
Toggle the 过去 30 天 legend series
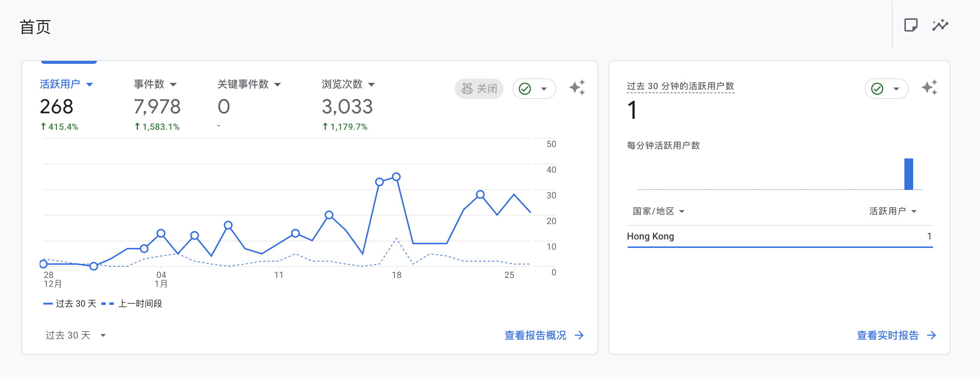[70, 303]
